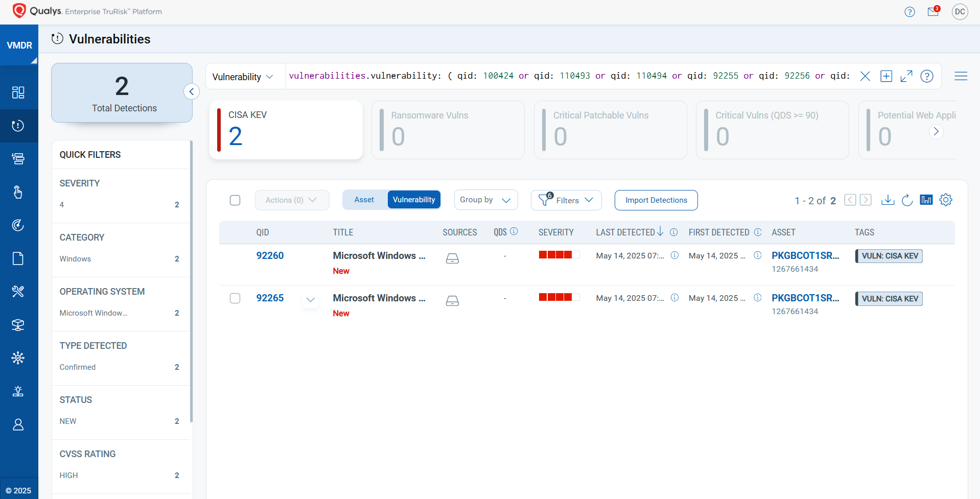The height and width of the screenshot is (499, 980).
Task: Open the help icon in top header
Action: [909, 12]
